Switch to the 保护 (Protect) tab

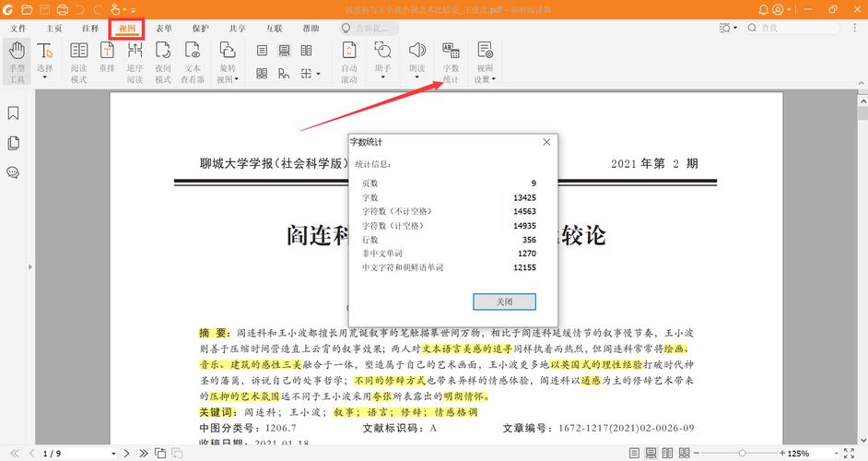click(200, 29)
